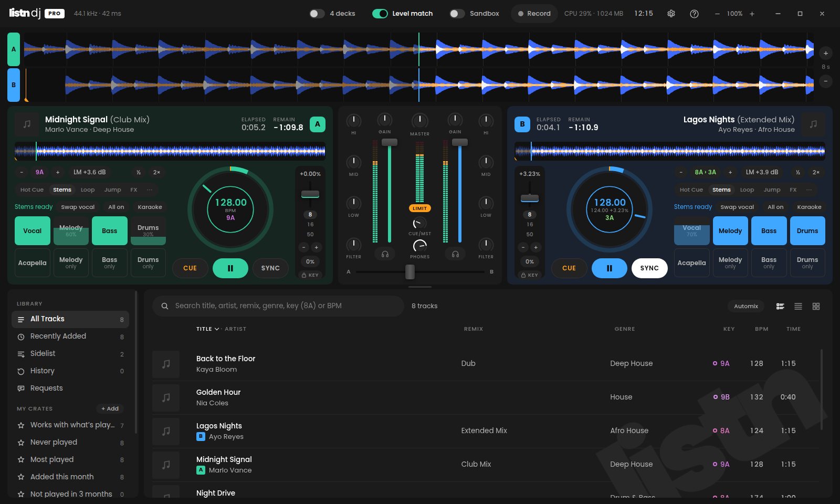Viewport: 840px width, 504px height.
Task: Focus the track search field
Action: (278, 306)
